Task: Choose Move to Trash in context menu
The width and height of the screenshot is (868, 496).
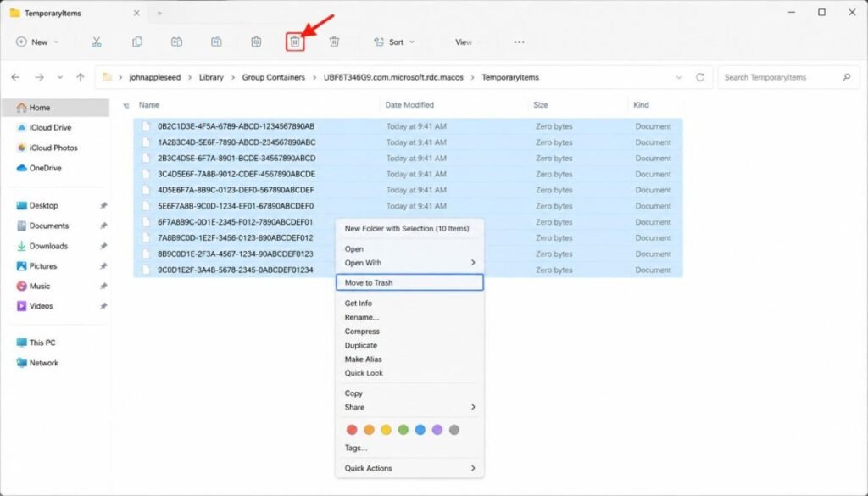Action: click(409, 282)
